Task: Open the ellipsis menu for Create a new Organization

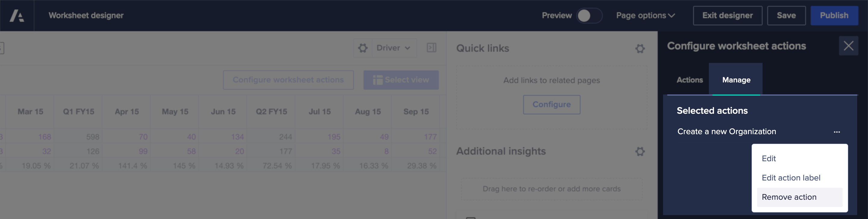Action: pyautogui.click(x=837, y=132)
